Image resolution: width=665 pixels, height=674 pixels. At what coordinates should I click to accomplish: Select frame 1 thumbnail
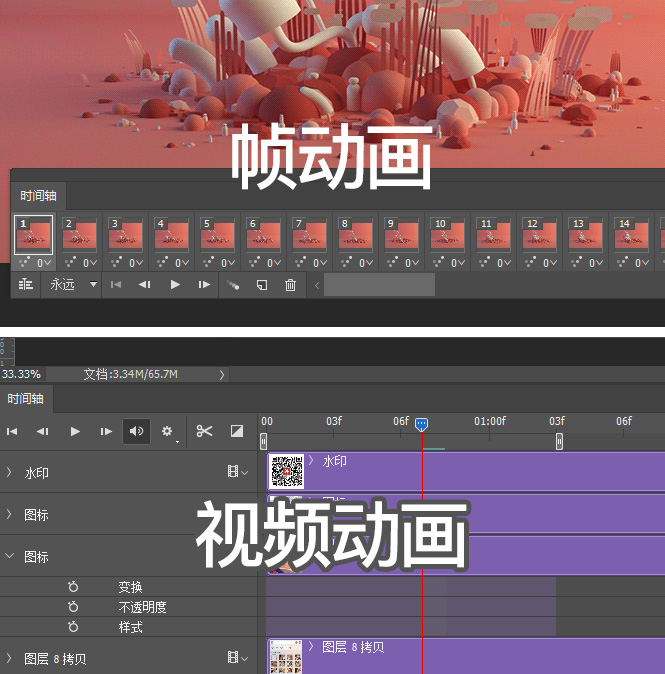pyautogui.click(x=34, y=235)
